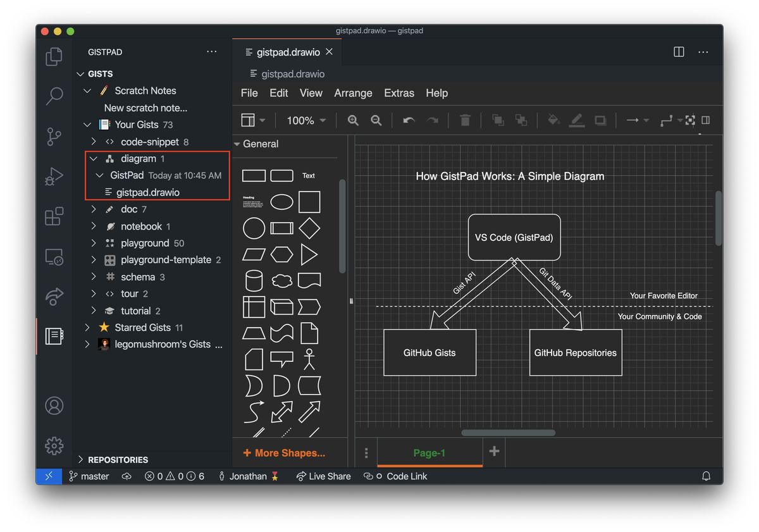Screen dimensions: 759x532
Task: Open the Help menu
Action: tap(437, 93)
